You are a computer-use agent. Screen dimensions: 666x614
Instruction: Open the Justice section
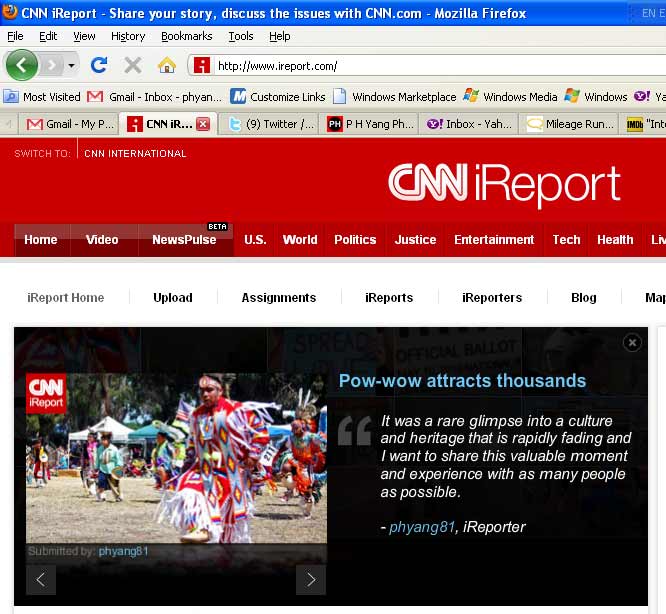[415, 239]
